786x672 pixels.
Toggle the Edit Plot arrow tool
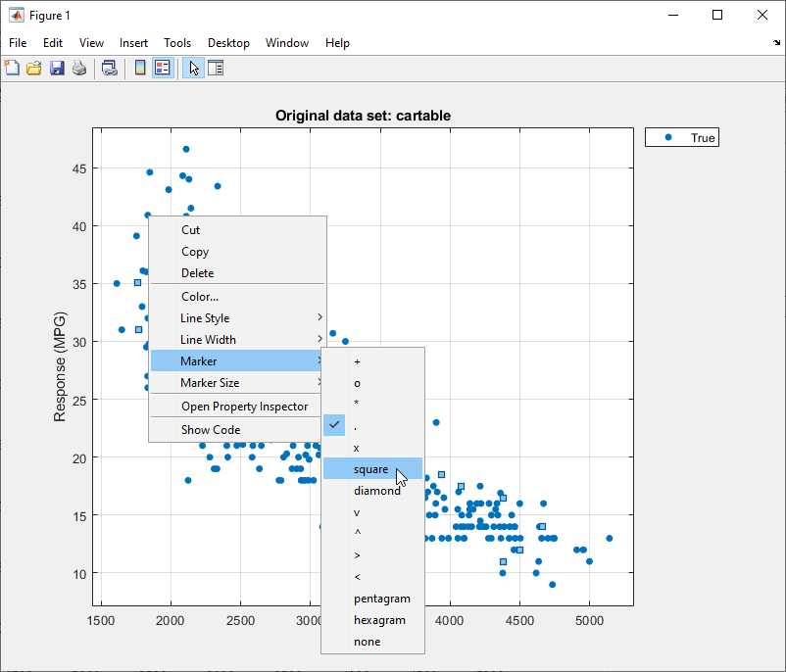(x=193, y=68)
